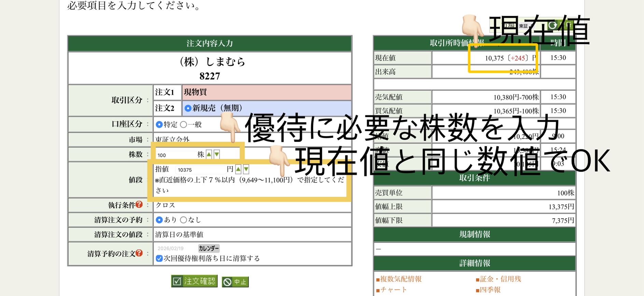Open the 複数気配情報 link
Image resolution: width=644 pixels, height=296 pixels.
401,279
